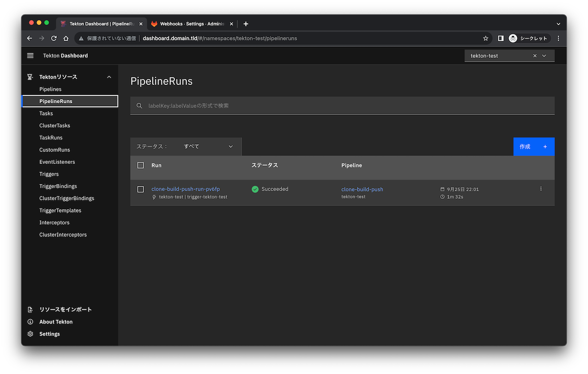
Task: Open actions menu for clone-build-push-run-pv6fp
Action: 541,188
